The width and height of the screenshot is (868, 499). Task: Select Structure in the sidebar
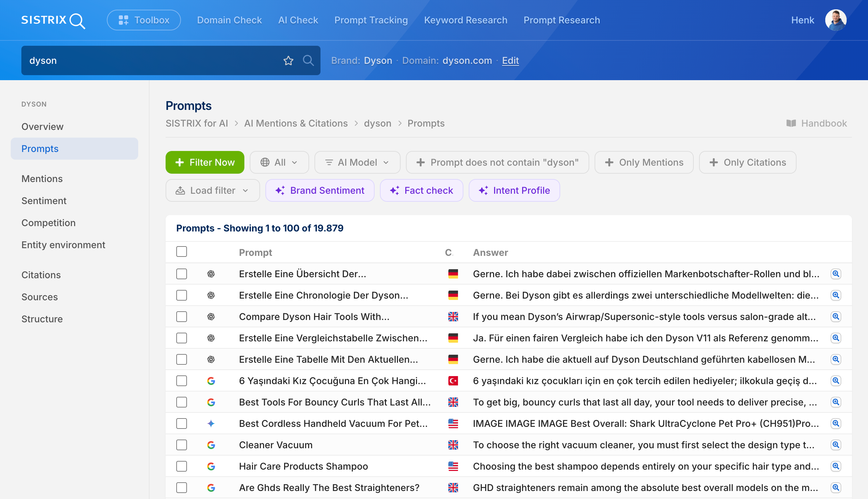click(x=74, y=319)
